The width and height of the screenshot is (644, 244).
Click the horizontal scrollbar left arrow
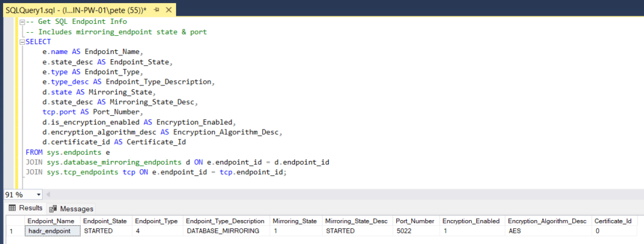pyautogui.click(x=48, y=195)
